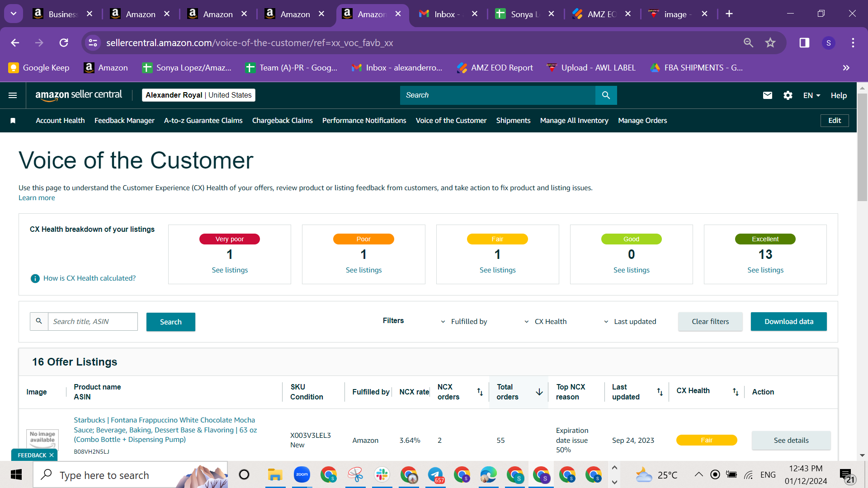Open the Learn more link
868x488 pixels.
point(37,198)
